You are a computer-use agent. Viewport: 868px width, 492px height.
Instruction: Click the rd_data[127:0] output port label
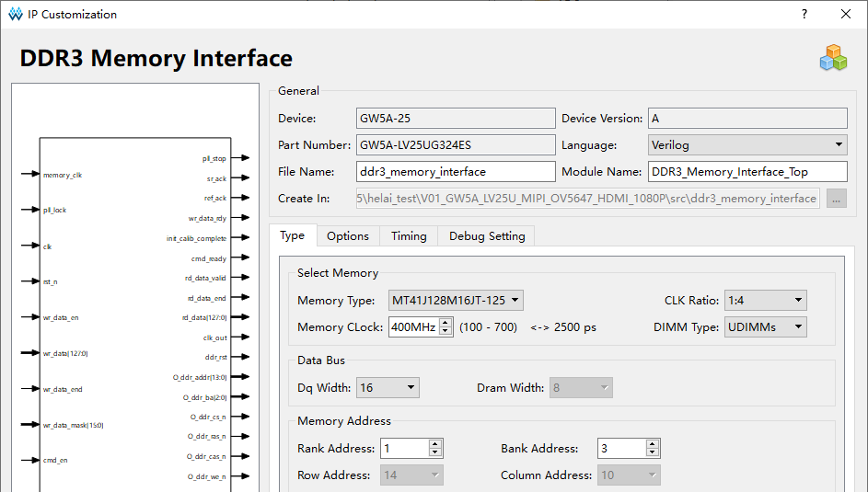[x=204, y=317]
